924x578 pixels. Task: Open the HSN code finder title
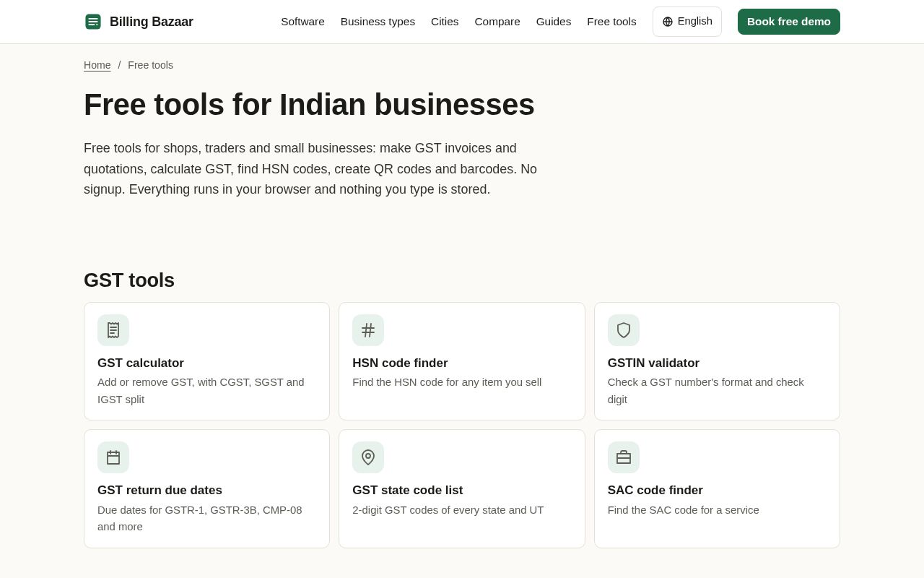[400, 363]
